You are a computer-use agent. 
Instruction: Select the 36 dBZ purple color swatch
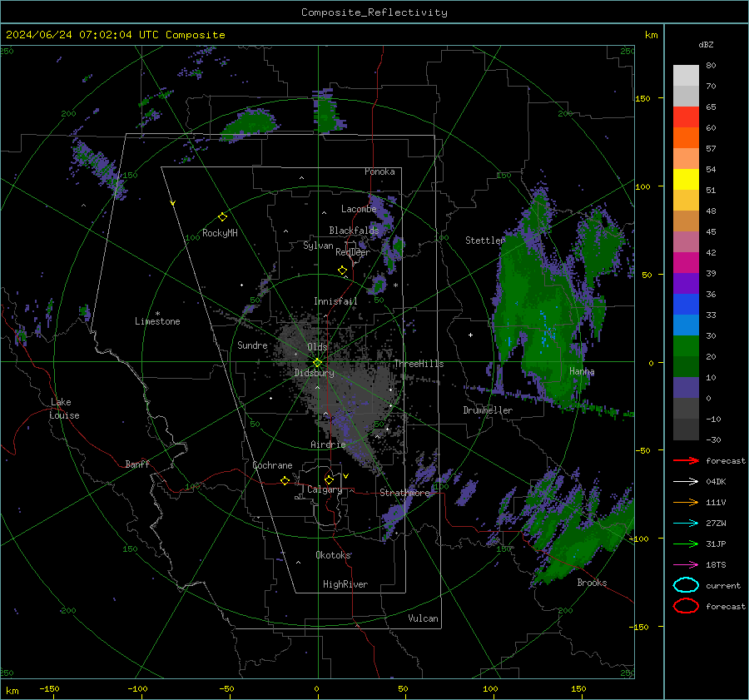[x=686, y=283]
